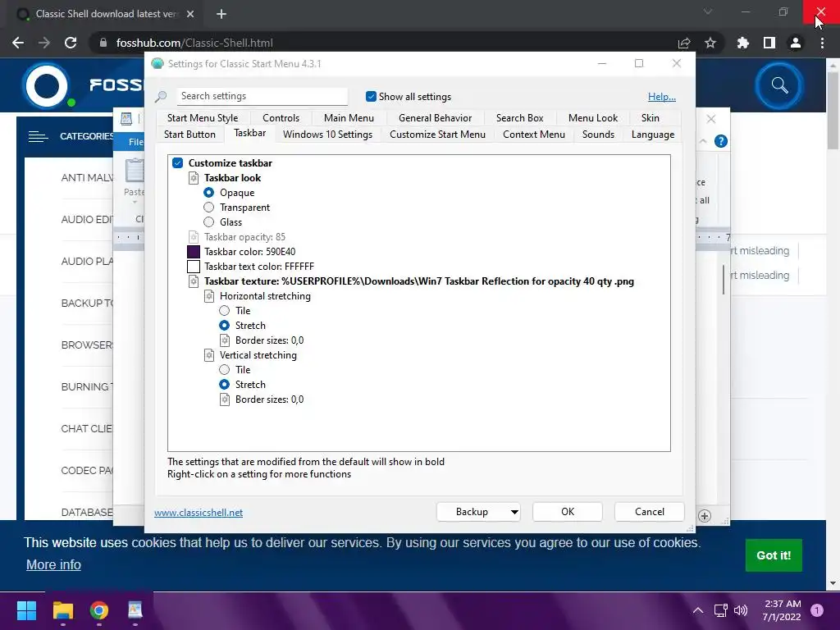Image resolution: width=840 pixels, height=630 pixels.
Task: Select Tile under Horizontal stretching
Action: point(225,311)
